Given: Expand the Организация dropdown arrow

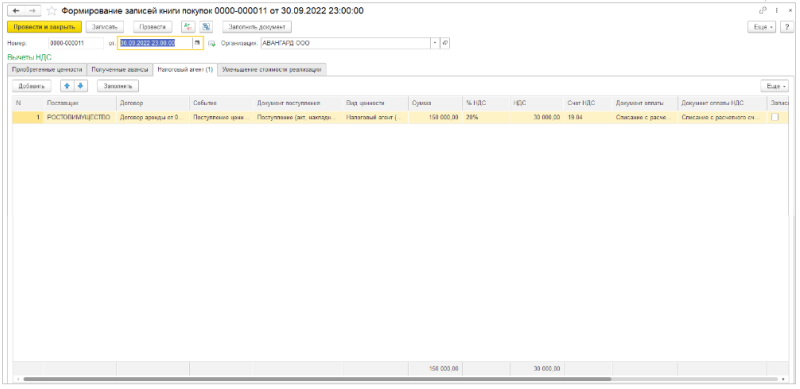Looking at the screenshot, I should click(435, 43).
